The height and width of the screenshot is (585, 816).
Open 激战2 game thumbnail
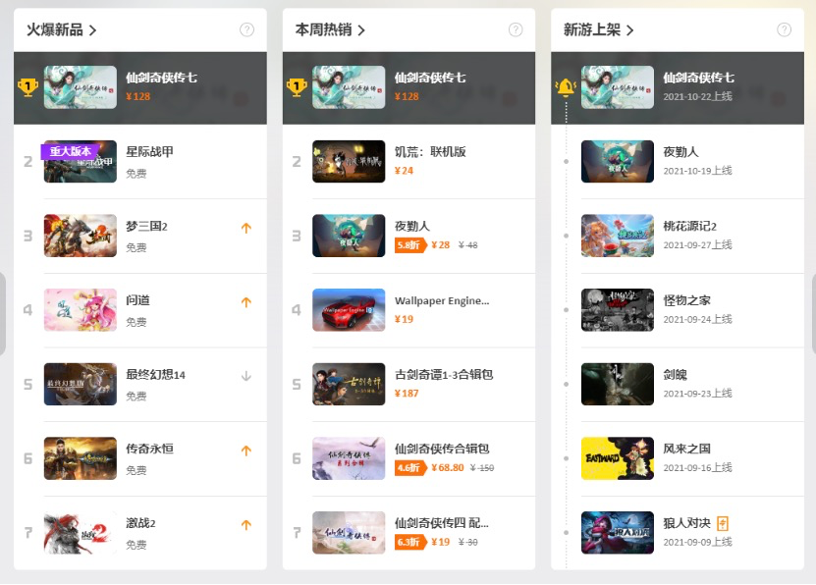(x=80, y=532)
